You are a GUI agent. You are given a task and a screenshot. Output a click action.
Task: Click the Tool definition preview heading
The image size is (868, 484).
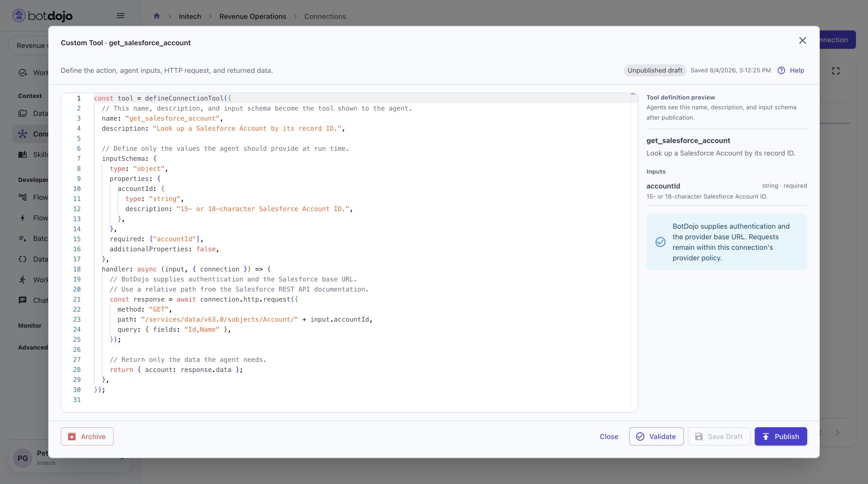click(x=681, y=98)
